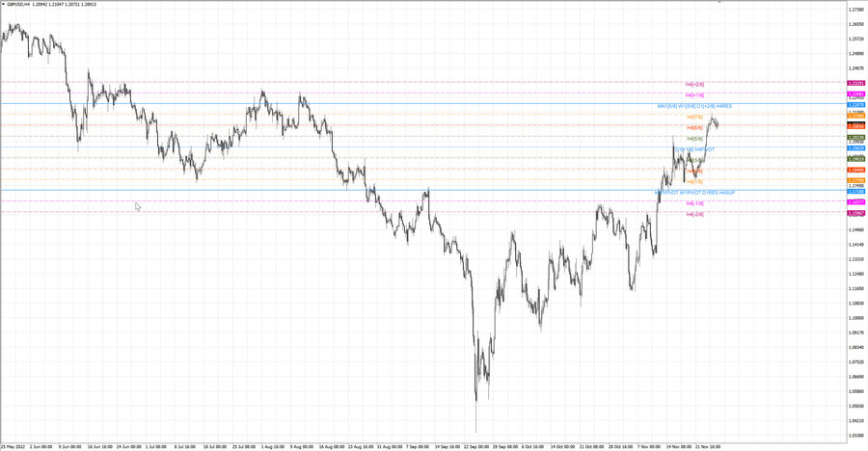
Task: Select the H4[5/8] green level label
Action: 694,139
